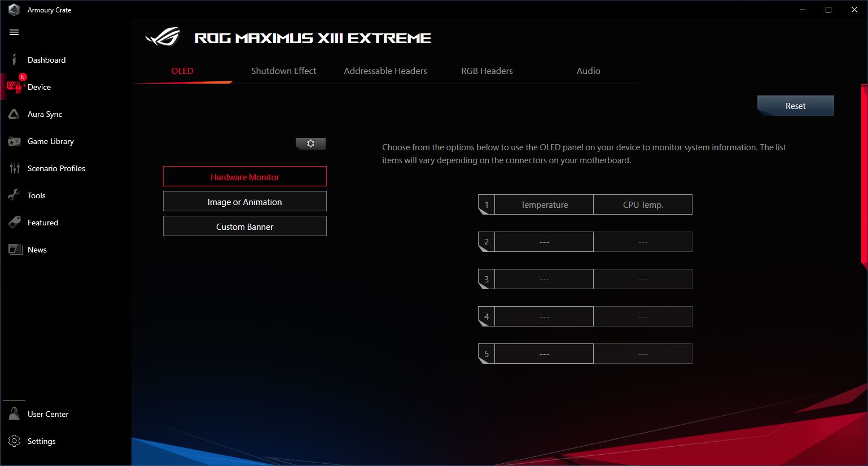Click row number 5 box
868x466 pixels.
pos(486,354)
